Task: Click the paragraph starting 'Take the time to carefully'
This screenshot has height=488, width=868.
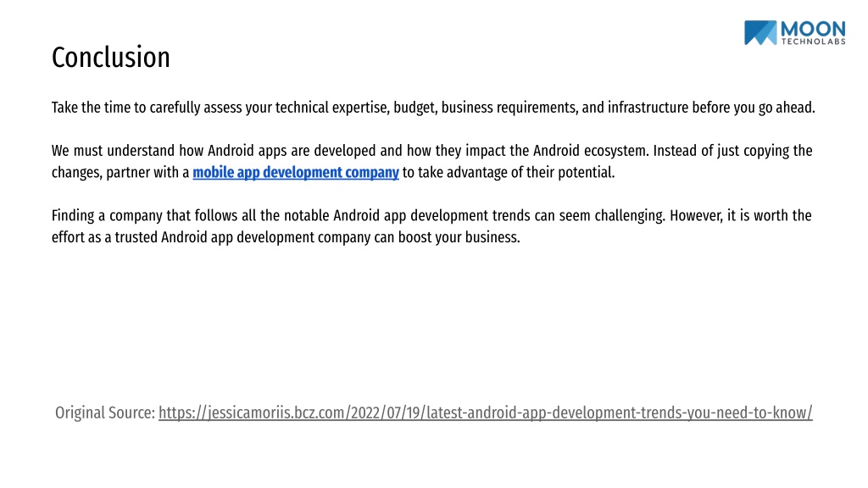Action: pyautogui.click(x=433, y=108)
